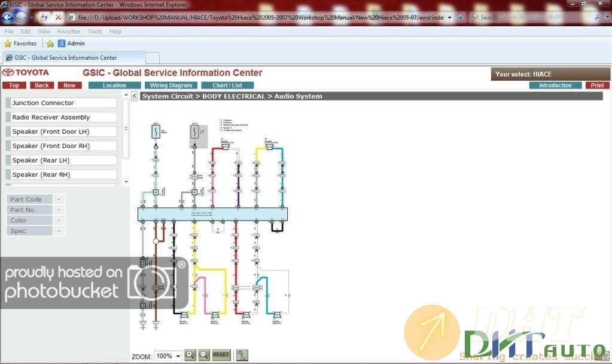
Task: Click the Radio Receiver Assembly block in diagram
Action: [x=213, y=214]
